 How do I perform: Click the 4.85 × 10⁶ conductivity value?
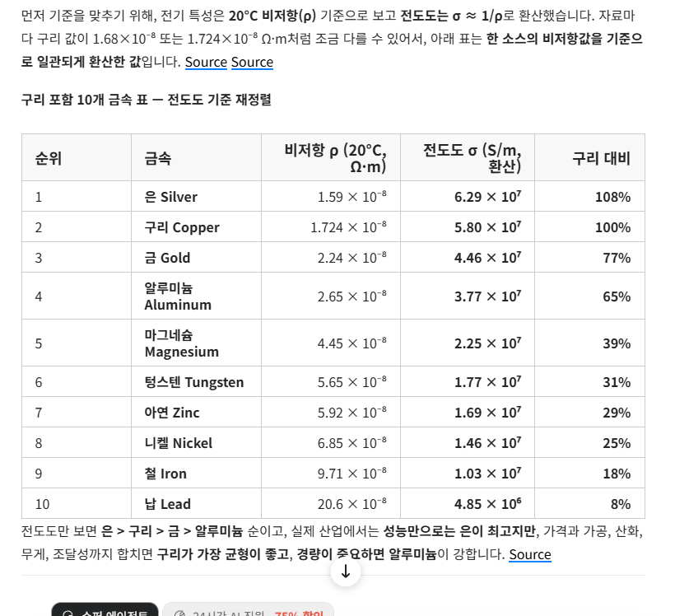[x=487, y=504]
